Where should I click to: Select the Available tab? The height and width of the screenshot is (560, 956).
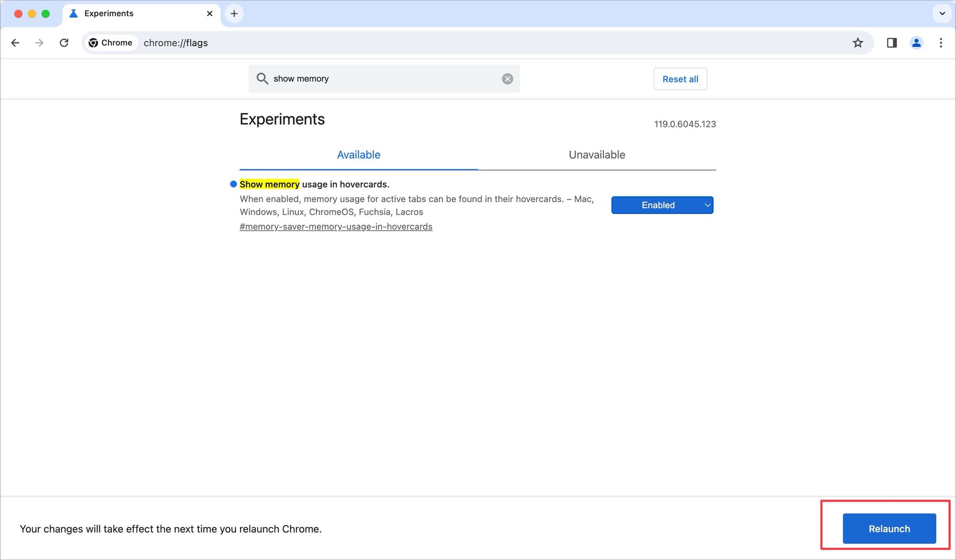click(x=358, y=155)
